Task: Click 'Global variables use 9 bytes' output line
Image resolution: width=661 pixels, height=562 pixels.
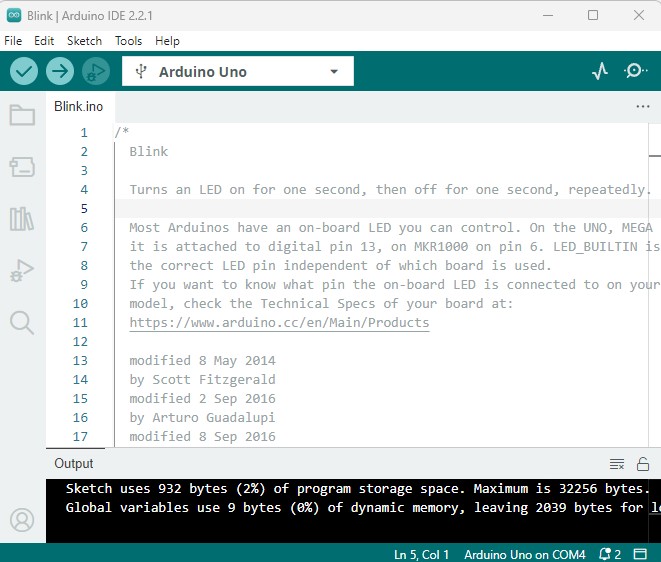Action: click(363, 508)
